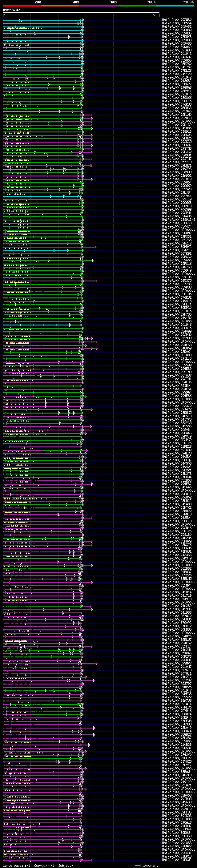
Task: Open hit UniRef100_A3KD22
Action: click(177, 501)
